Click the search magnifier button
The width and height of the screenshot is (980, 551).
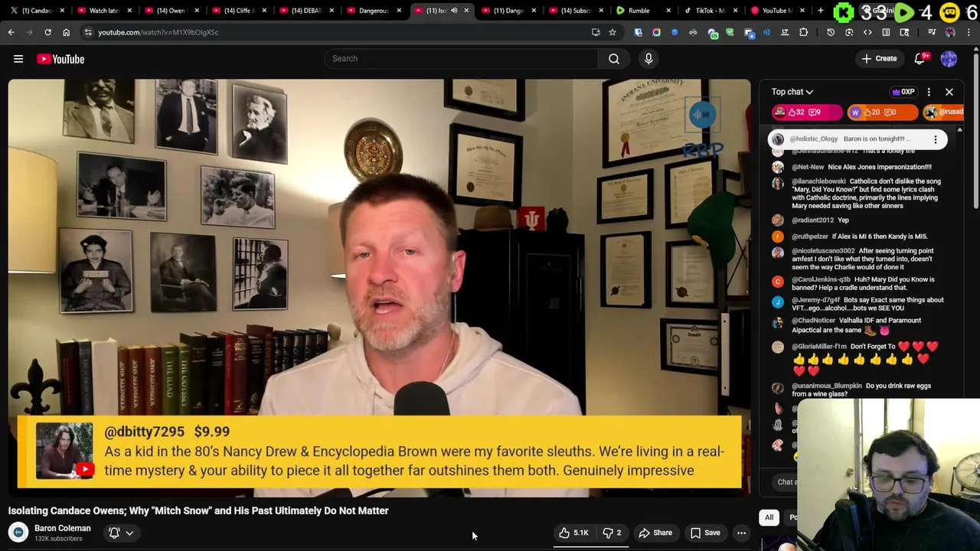click(614, 58)
